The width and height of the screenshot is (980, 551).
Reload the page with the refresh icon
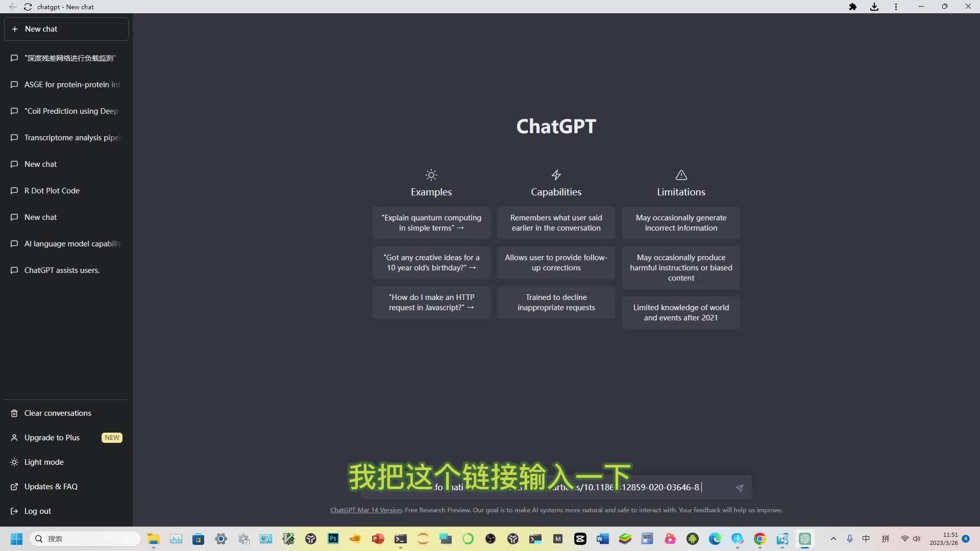click(28, 7)
